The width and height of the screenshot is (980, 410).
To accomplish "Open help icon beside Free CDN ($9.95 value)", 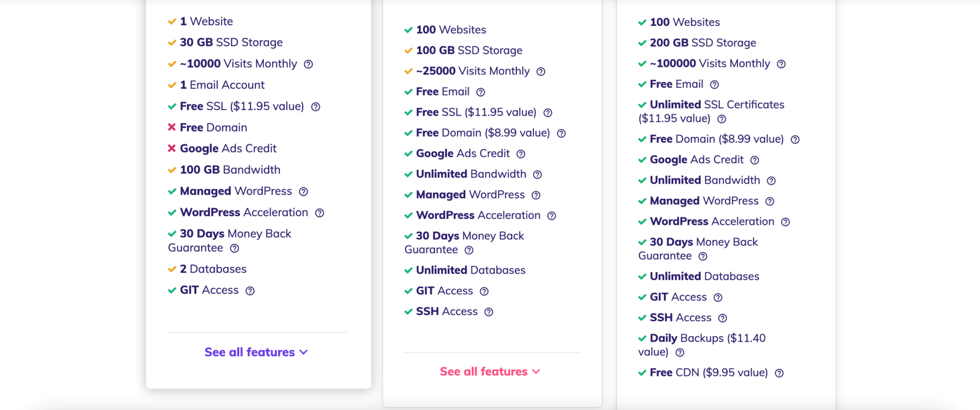I will [x=779, y=373].
